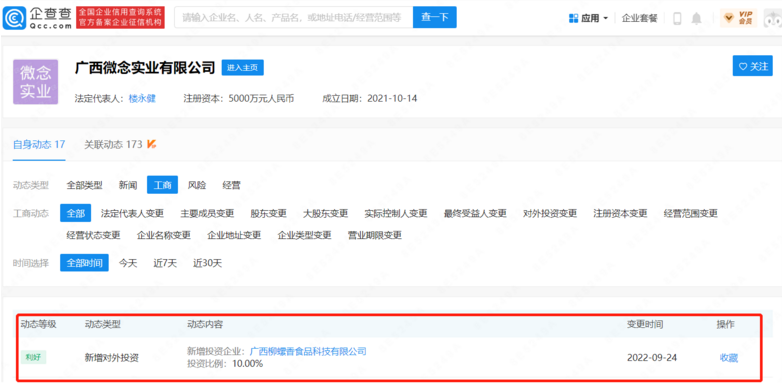
Task: Filter by 法定代表人变更
Action: tap(132, 214)
